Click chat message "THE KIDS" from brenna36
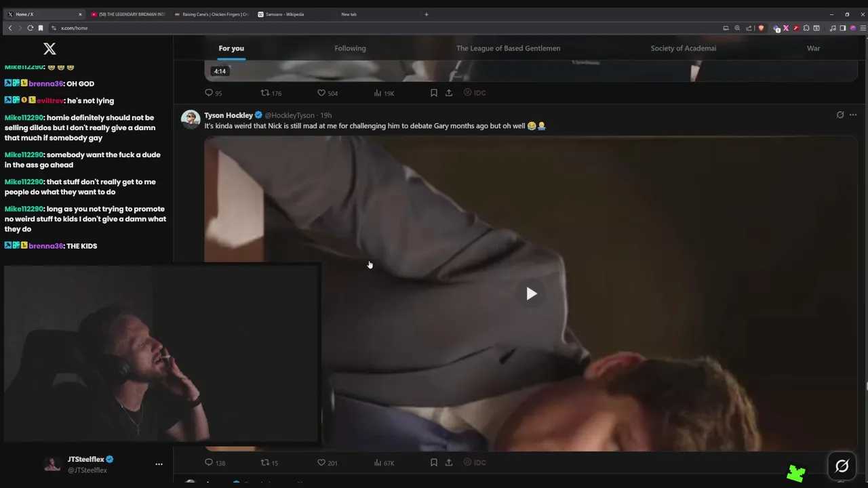 pyautogui.click(x=81, y=246)
